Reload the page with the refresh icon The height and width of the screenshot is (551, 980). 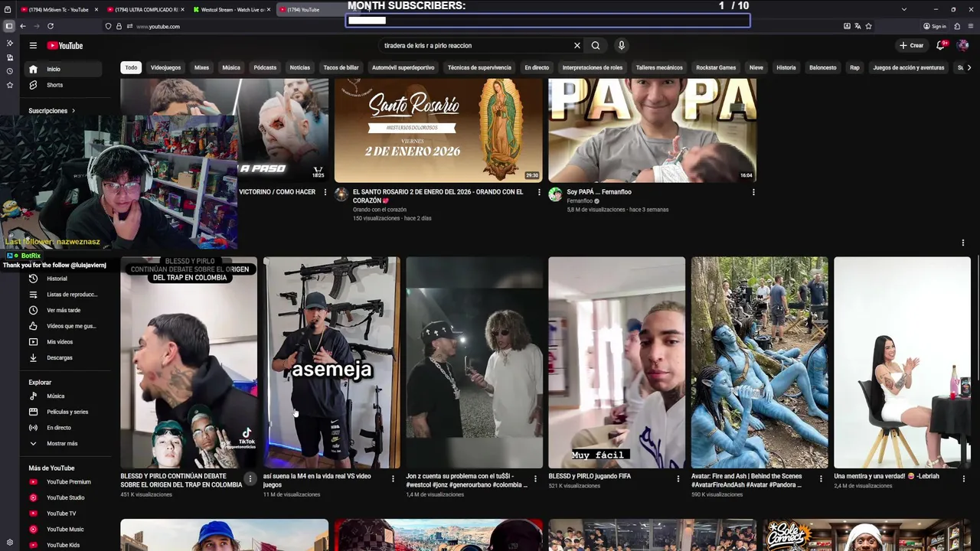point(51,26)
